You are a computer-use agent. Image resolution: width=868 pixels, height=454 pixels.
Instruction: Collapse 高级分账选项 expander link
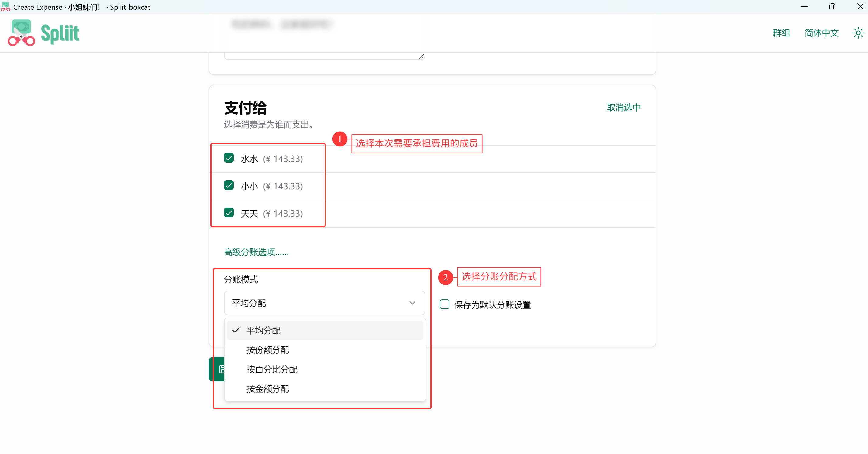click(256, 252)
